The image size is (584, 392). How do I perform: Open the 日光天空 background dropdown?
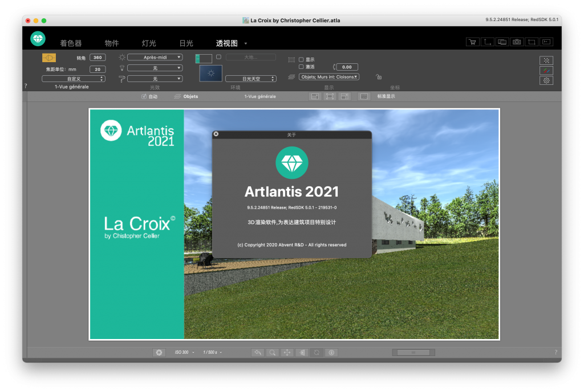[x=251, y=79]
